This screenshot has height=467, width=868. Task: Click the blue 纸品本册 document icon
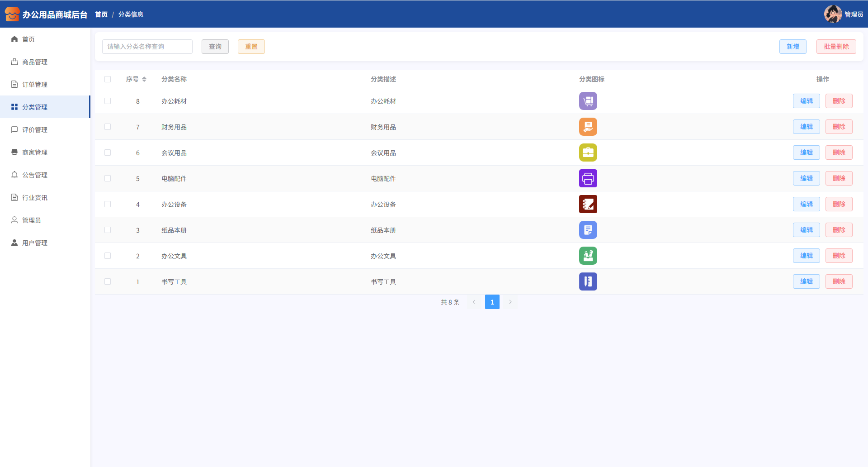[588, 230]
